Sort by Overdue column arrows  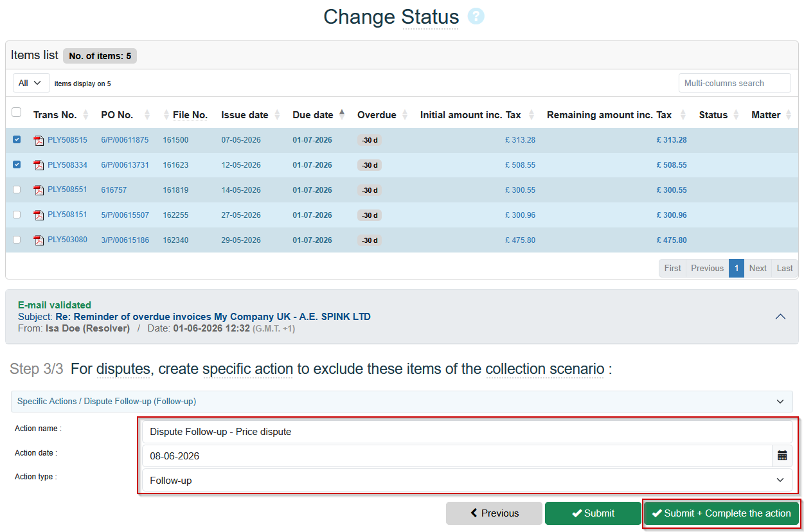[x=405, y=115]
